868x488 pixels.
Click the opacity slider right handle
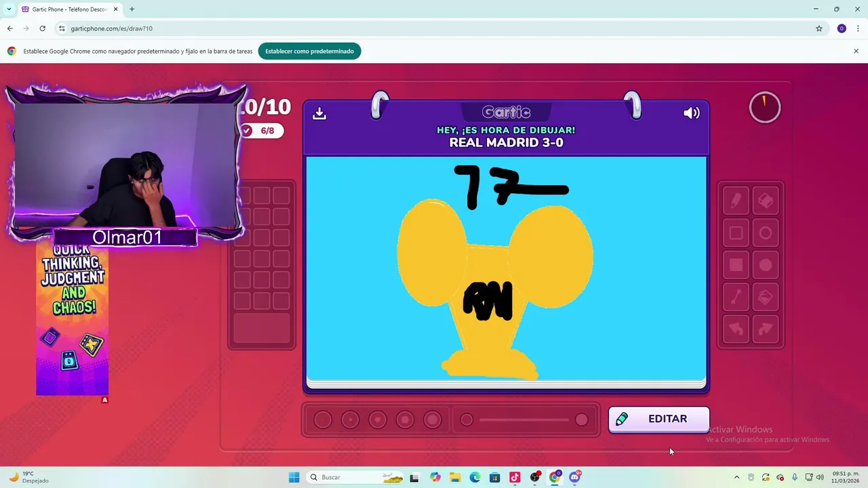pyautogui.click(x=582, y=420)
